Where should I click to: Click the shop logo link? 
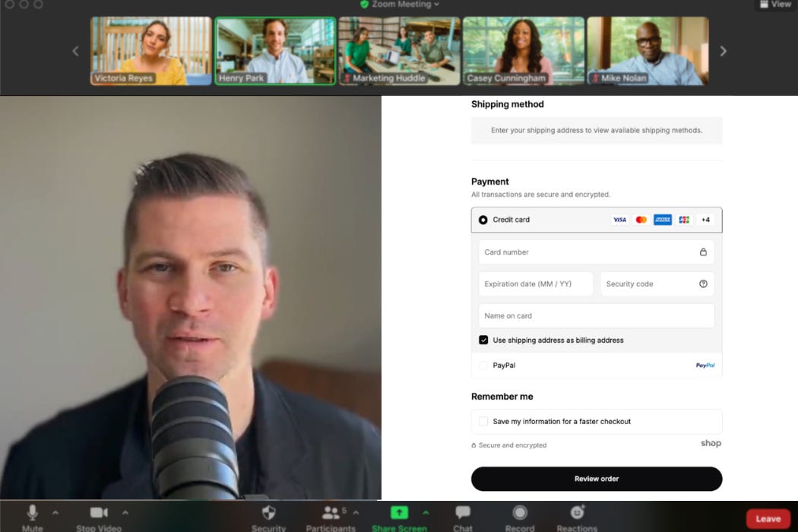[711, 443]
